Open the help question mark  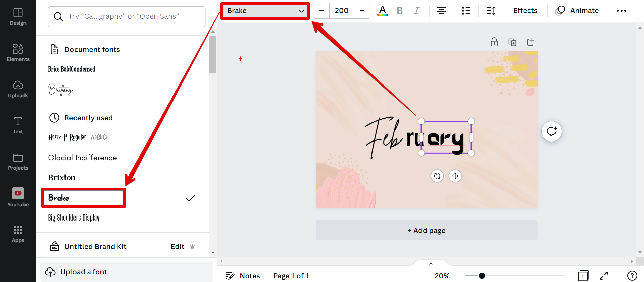(632, 276)
